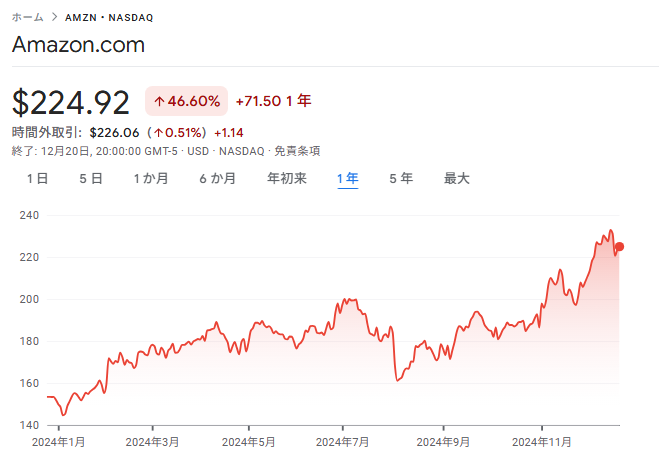Viewport: 659px width, 462px height.
Task: Click the after-hours $226.06 price
Action: point(115,132)
